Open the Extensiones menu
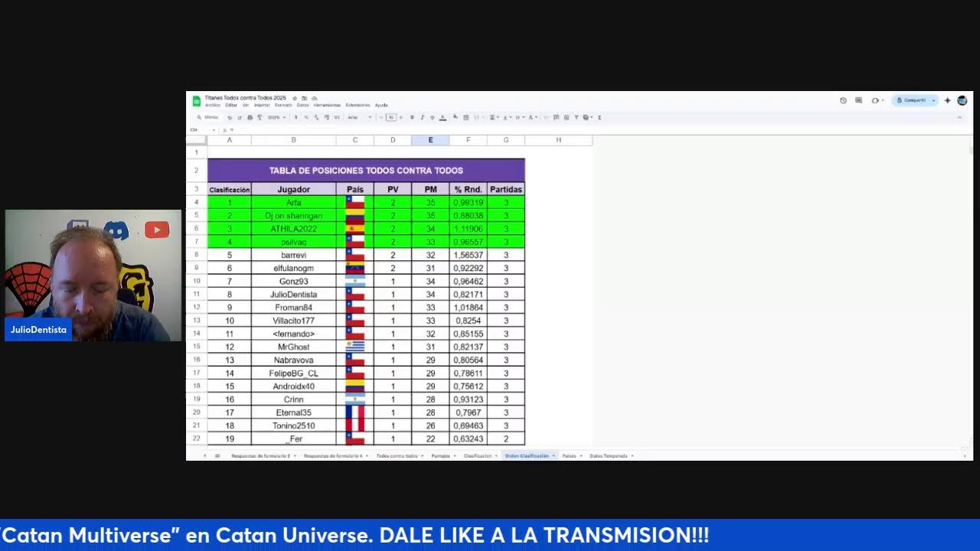The width and height of the screenshot is (980, 551). (358, 105)
